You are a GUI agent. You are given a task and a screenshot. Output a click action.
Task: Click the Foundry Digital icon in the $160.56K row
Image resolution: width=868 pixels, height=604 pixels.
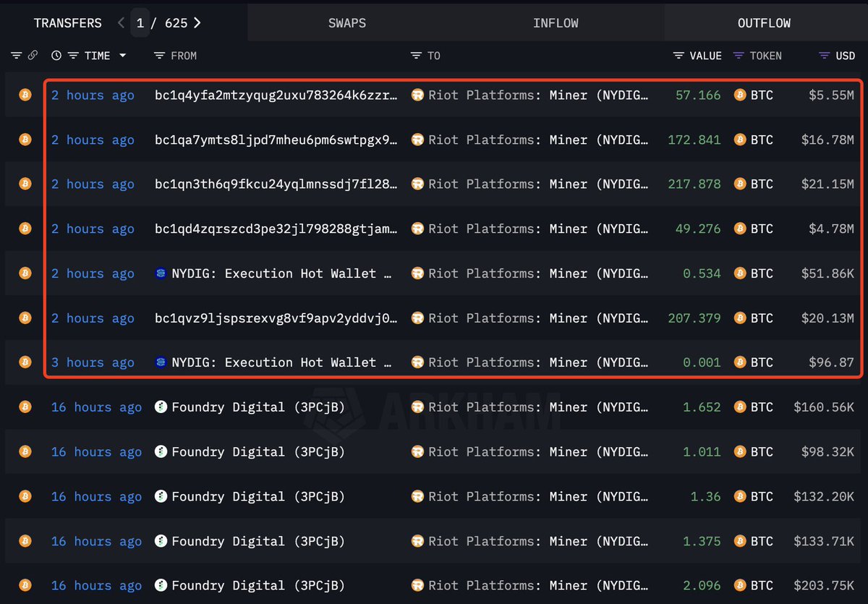[161, 407]
